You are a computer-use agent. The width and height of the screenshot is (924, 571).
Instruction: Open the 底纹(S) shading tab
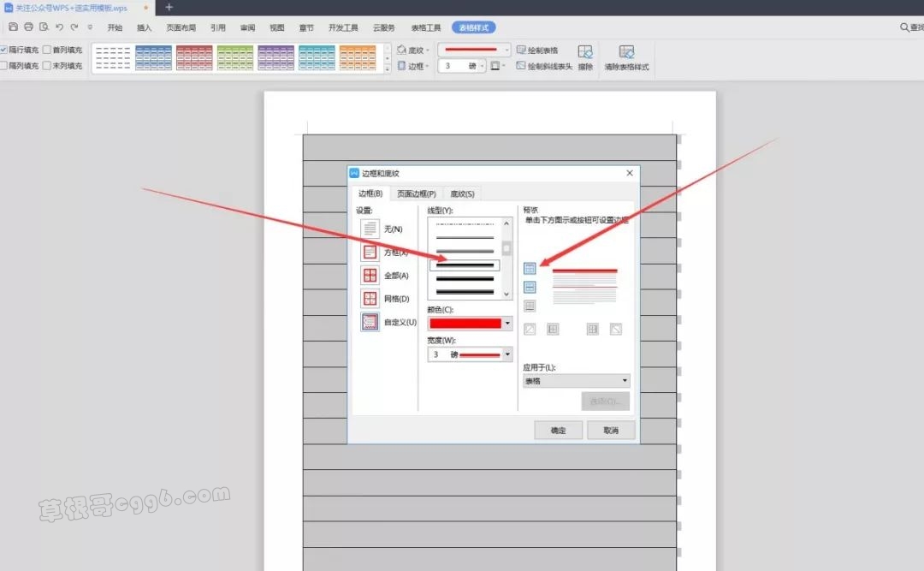coord(462,194)
